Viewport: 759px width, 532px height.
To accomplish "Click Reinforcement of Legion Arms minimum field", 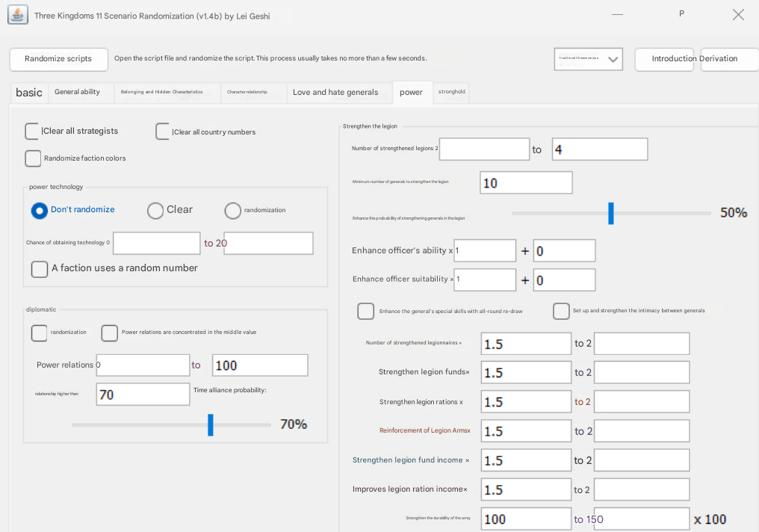I will pos(526,431).
